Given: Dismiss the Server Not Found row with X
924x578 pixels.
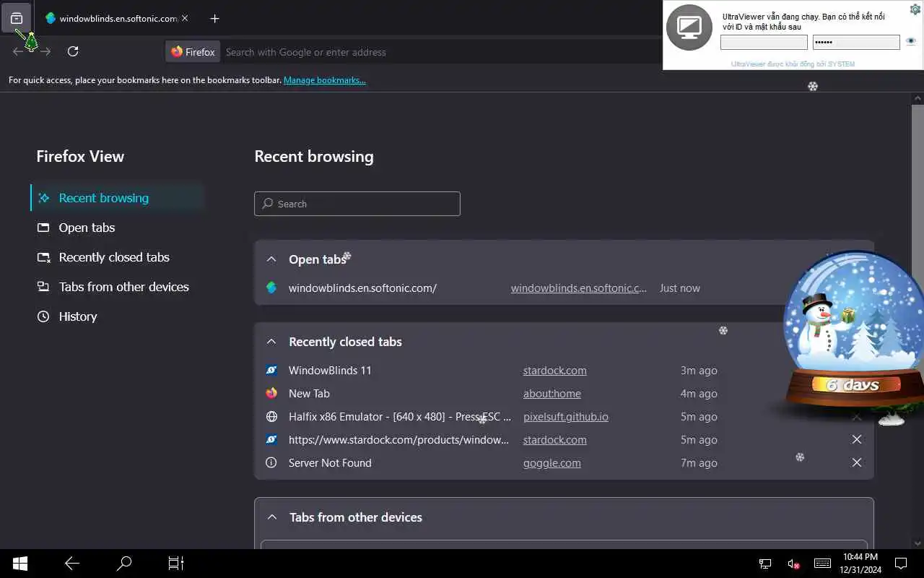Looking at the screenshot, I should pos(857,462).
